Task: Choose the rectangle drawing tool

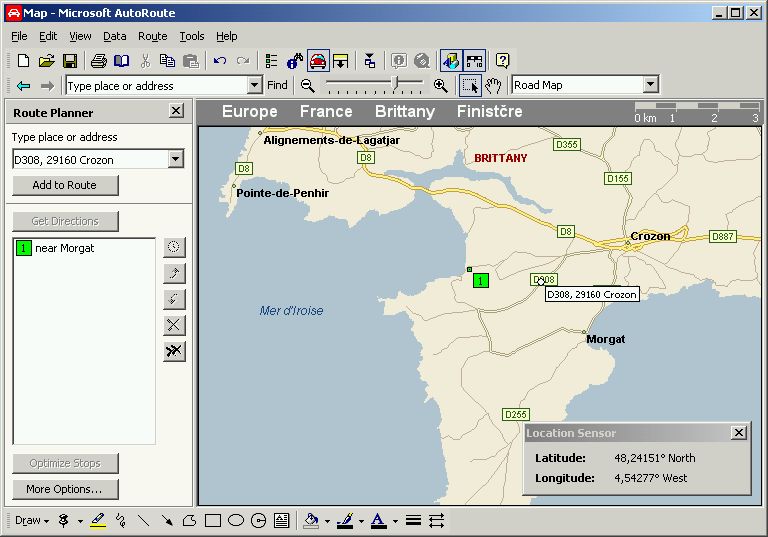Action: [x=212, y=520]
